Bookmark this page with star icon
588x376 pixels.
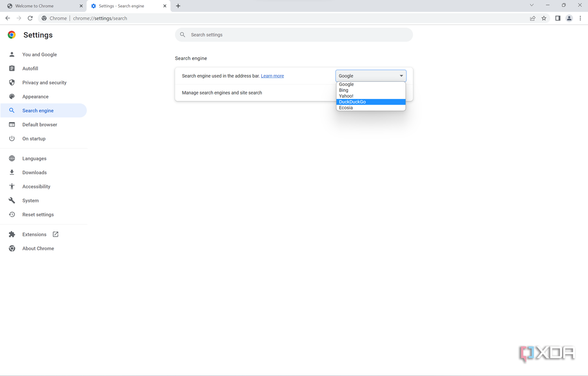pos(544,18)
